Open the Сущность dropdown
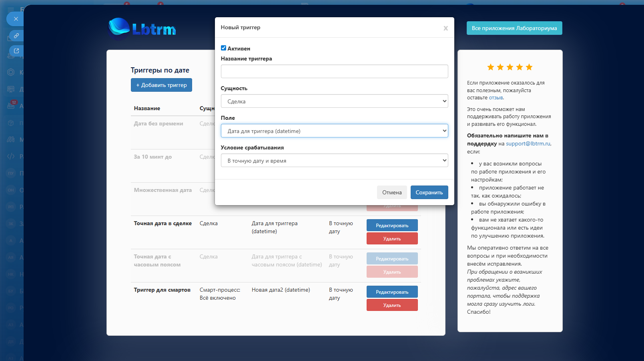This screenshot has width=644, height=361. 334,101
